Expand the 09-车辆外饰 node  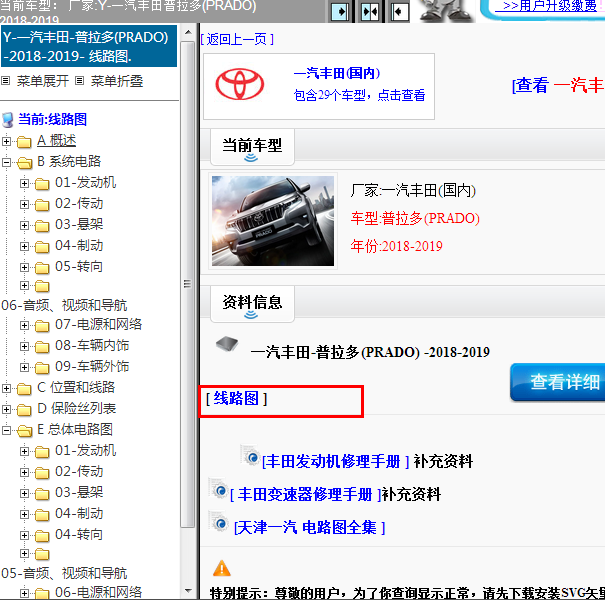point(24,368)
